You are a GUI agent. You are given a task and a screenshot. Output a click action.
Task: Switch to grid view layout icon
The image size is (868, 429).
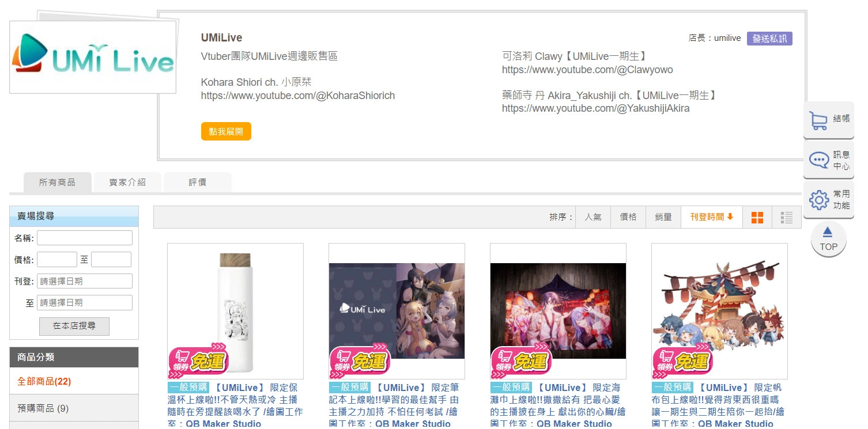coord(757,217)
